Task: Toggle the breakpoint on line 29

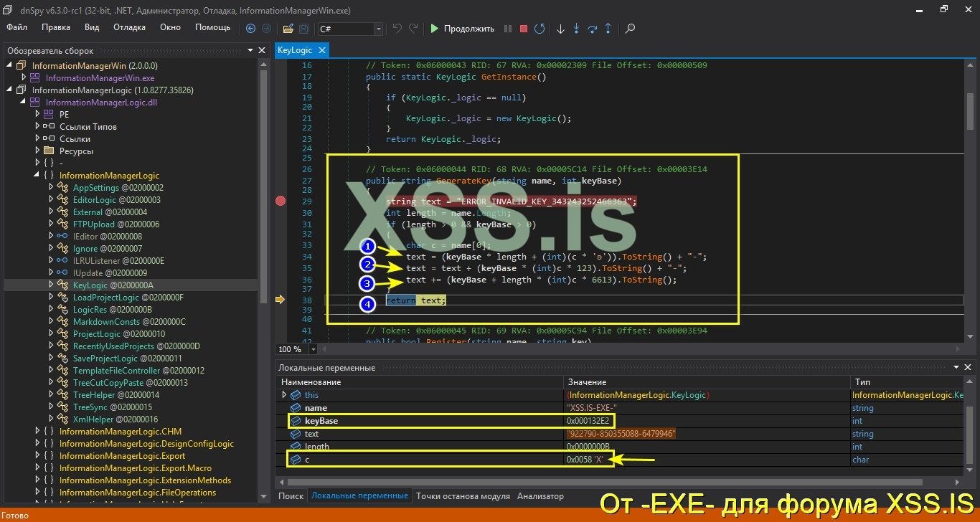Action: [281, 201]
